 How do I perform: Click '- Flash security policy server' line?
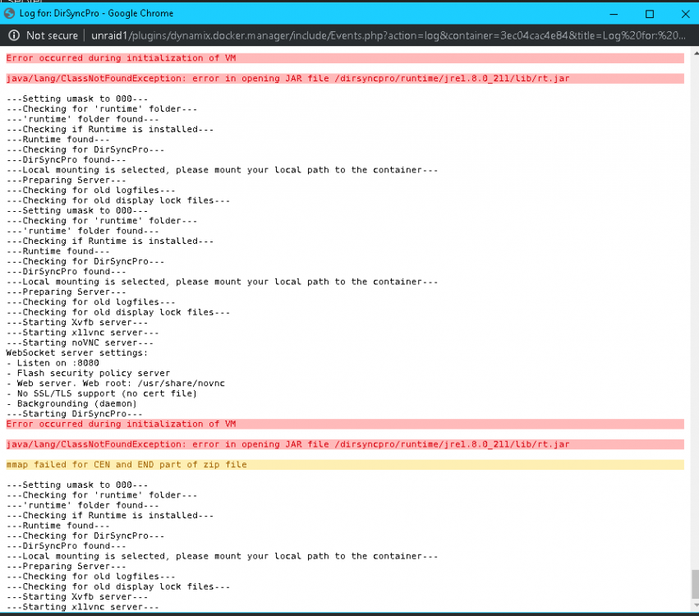pyautogui.click(x=88, y=373)
